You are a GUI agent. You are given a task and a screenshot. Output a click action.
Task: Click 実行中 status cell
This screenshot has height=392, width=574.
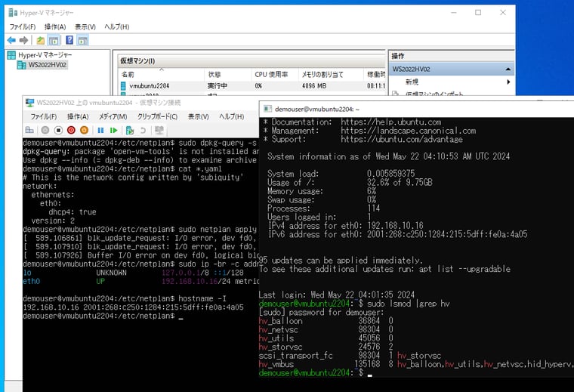pos(218,86)
